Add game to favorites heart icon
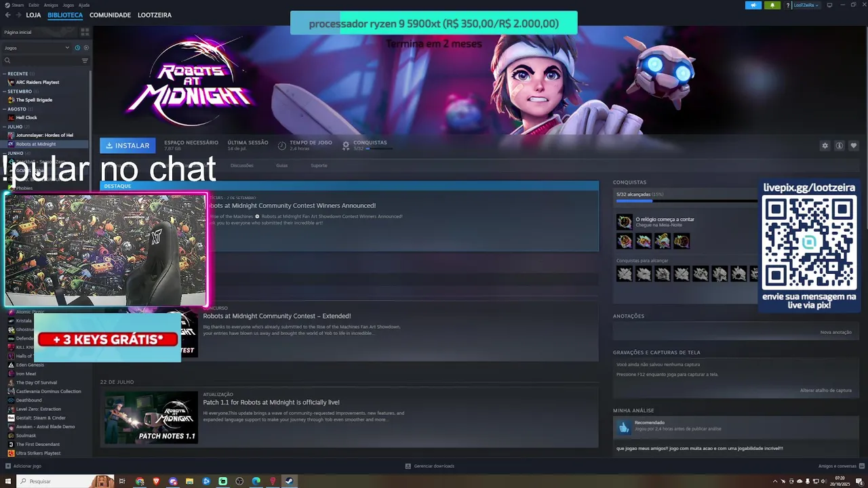This screenshot has height=488, width=868. 854,146
